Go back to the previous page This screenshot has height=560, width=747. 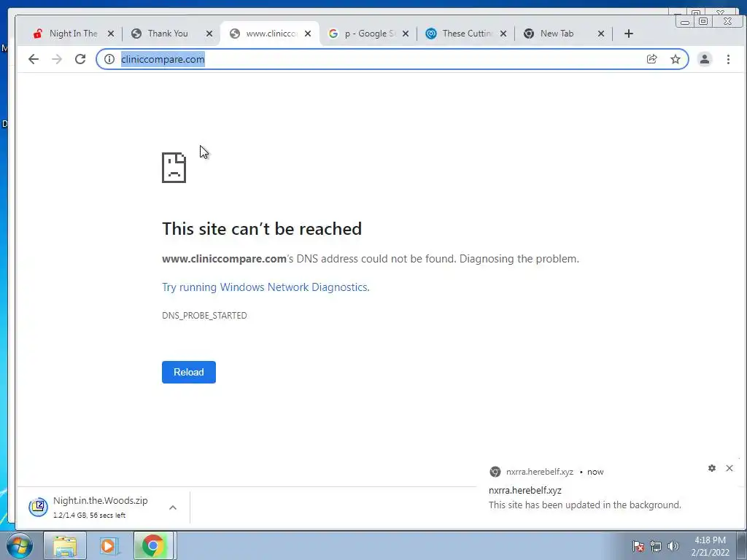(x=34, y=59)
